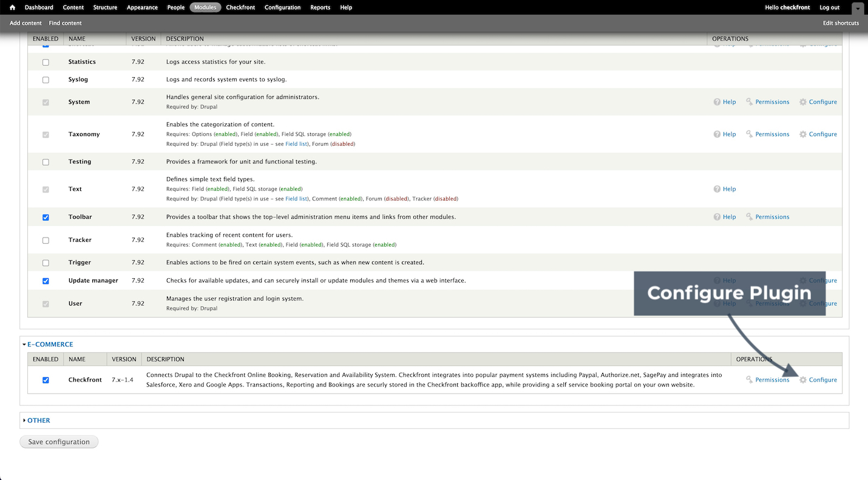This screenshot has height=480, width=868.
Task: Enable the Syslog module checkbox
Action: pyautogui.click(x=46, y=80)
